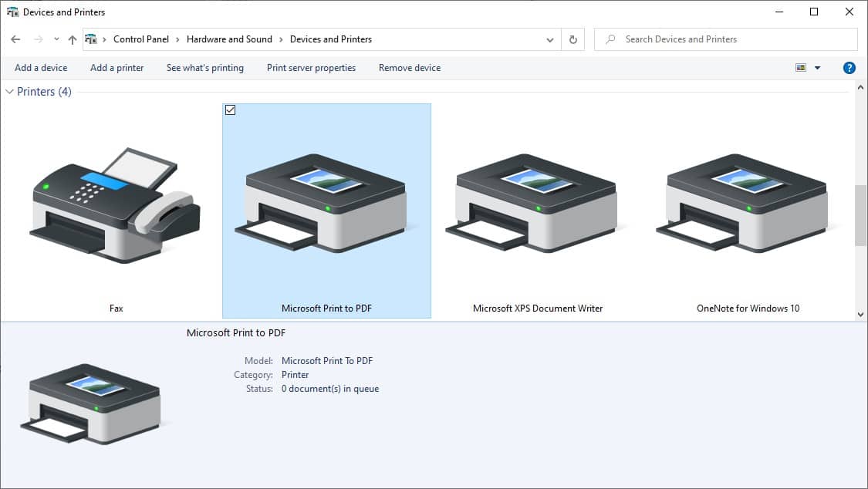
Task: Expand chevron after Control Panel breadcrumb
Action: 177,39
